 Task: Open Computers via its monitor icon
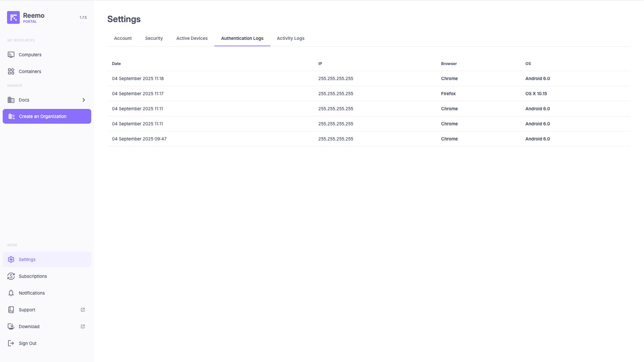click(11, 55)
